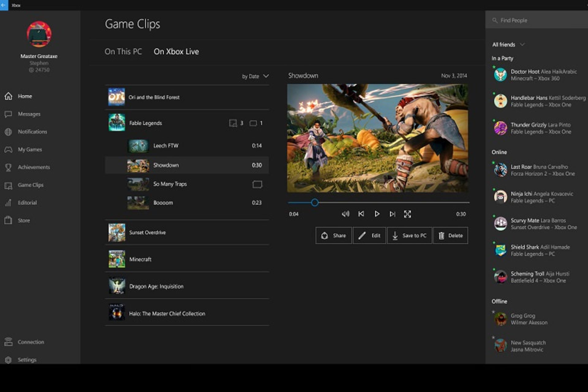
Task: Open the All friends filter dropdown
Action: coord(508,45)
